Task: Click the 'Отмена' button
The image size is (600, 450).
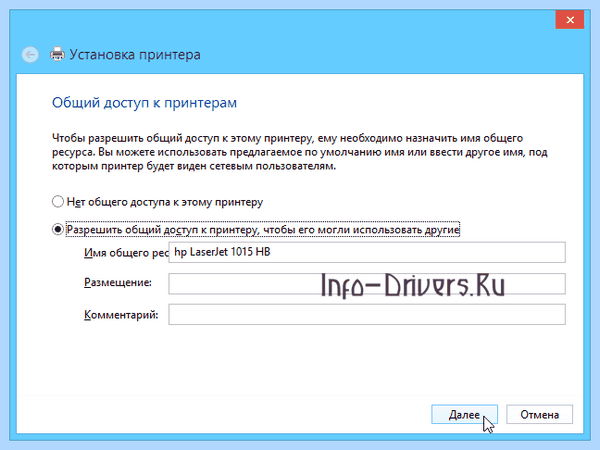Action: 540,414
